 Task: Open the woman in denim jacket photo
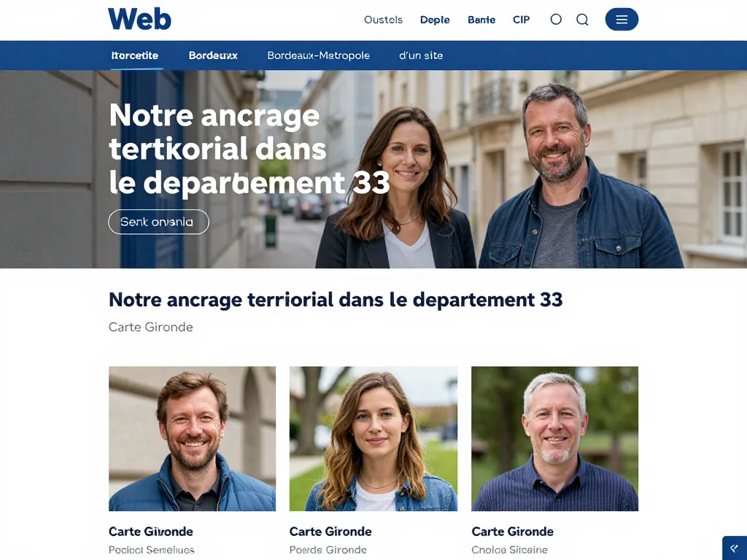click(x=373, y=438)
